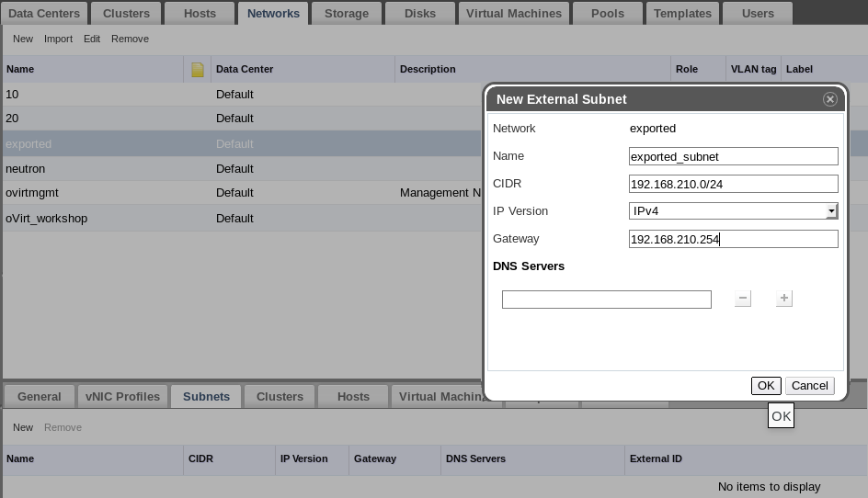The width and height of the screenshot is (868, 498).
Task: Cancel the New External Subnet dialog
Action: 809,386
